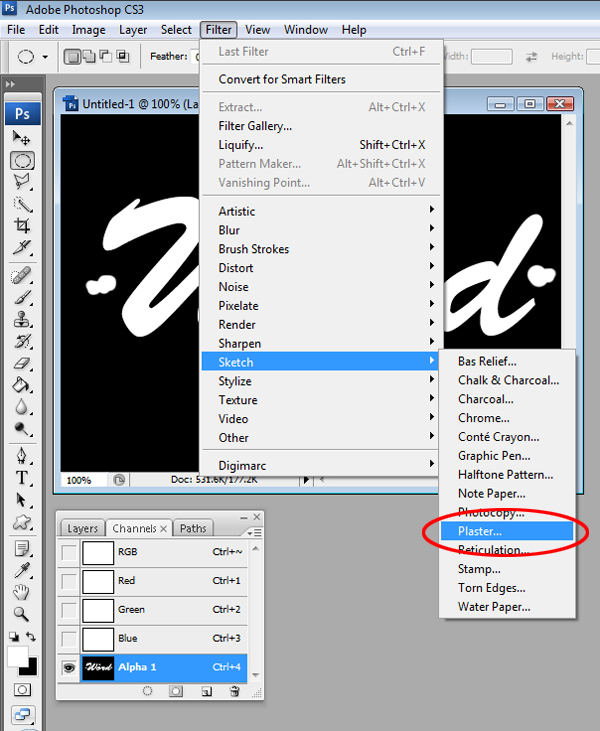Select the Brush tool
600x731 pixels.
click(x=21, y=297)
